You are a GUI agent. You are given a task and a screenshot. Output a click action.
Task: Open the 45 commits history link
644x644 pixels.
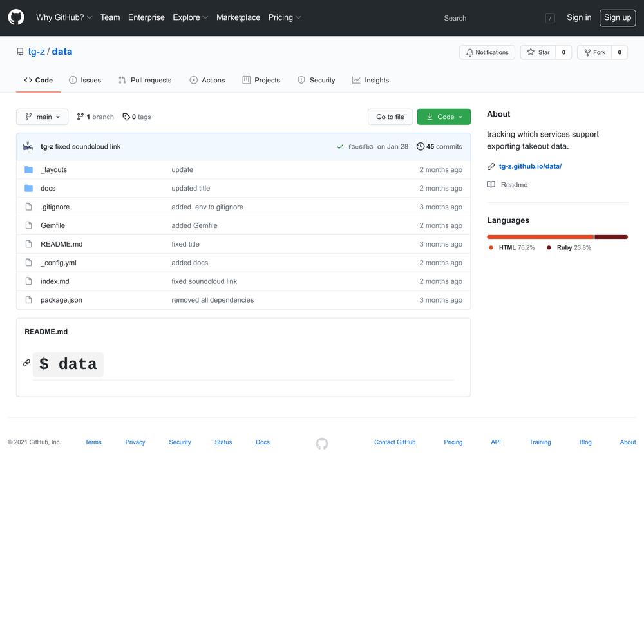(x=439, y=147)
